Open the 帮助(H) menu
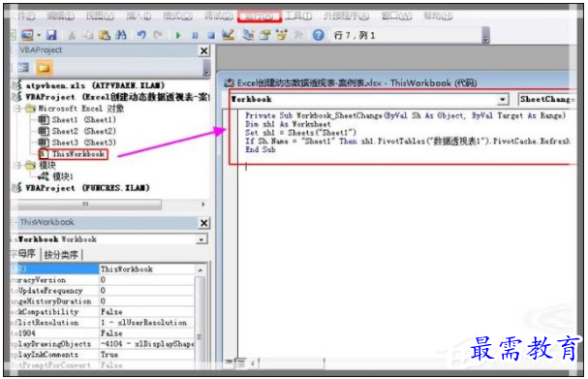The image size is (588, 379). click(438, 16)
